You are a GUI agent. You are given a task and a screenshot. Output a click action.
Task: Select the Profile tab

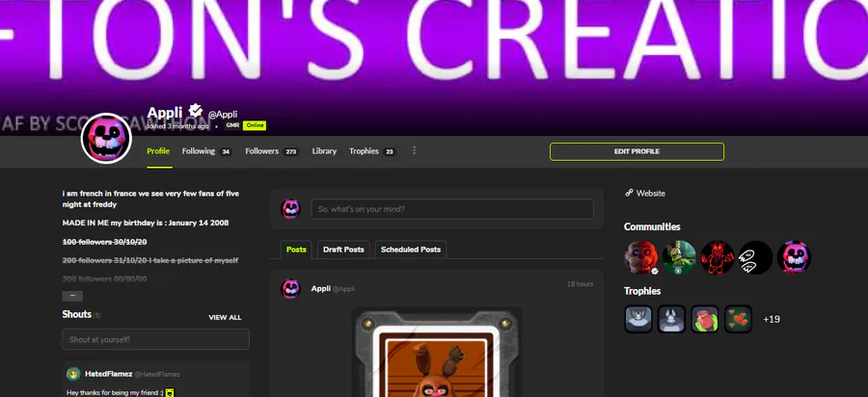[x=158, y=151]
